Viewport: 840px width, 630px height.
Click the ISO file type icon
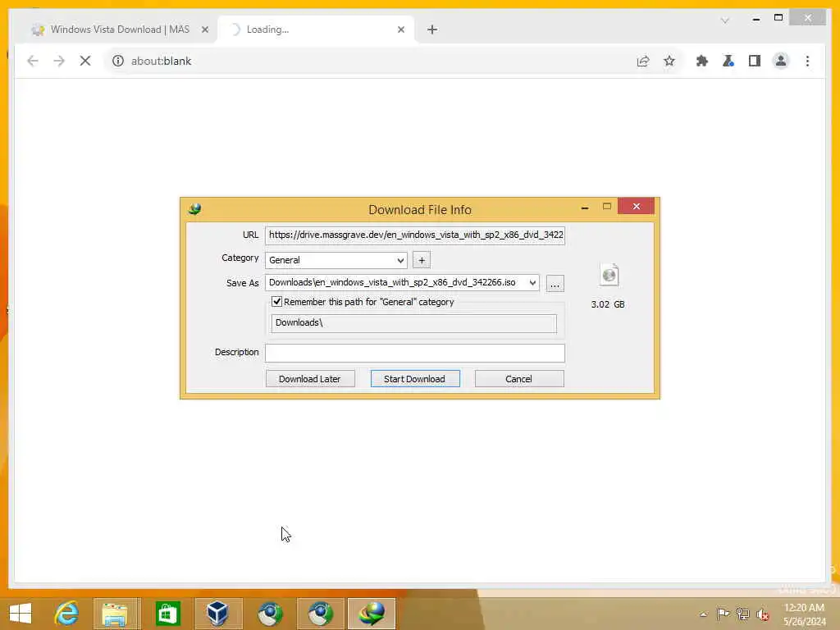(x=609, y=276)
